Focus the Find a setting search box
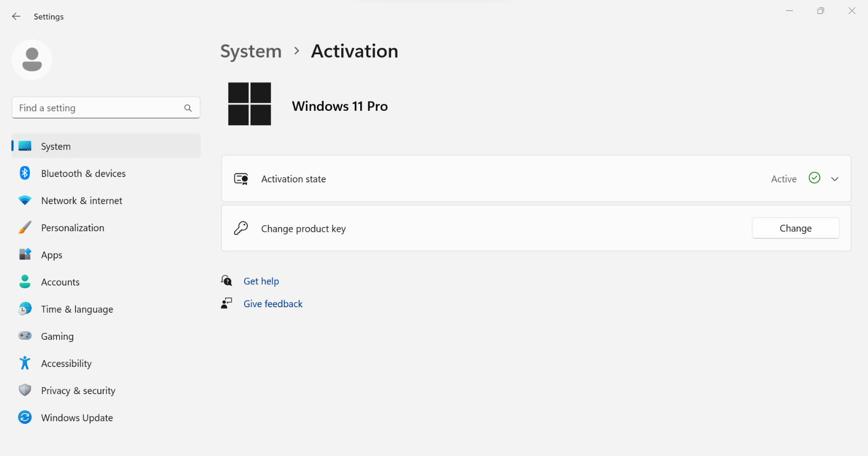Viewport: 868px width, 456px height. pyautogui.click(x=98, y=108)
